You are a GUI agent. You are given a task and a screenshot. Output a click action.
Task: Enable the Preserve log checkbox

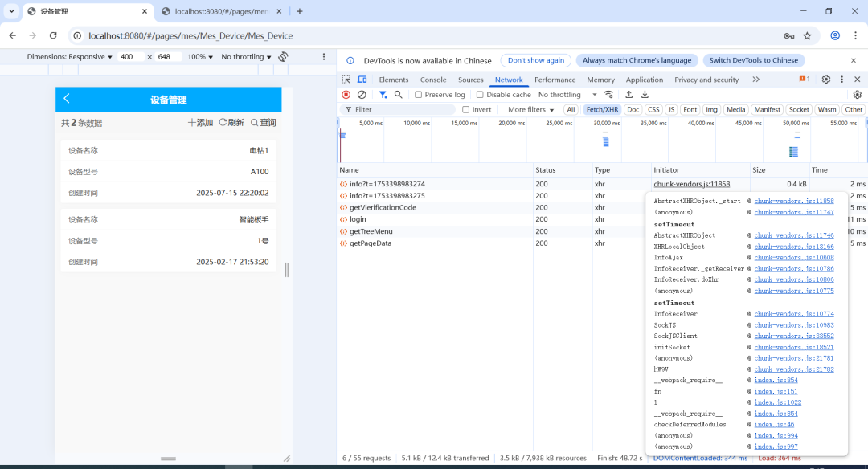click(x=419, y=95)
